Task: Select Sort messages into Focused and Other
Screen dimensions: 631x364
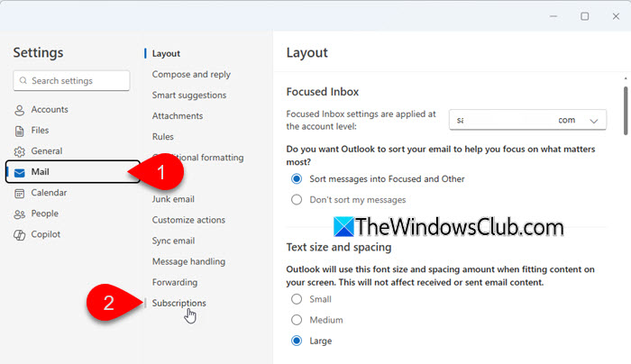Action: [x=297, y=179]
